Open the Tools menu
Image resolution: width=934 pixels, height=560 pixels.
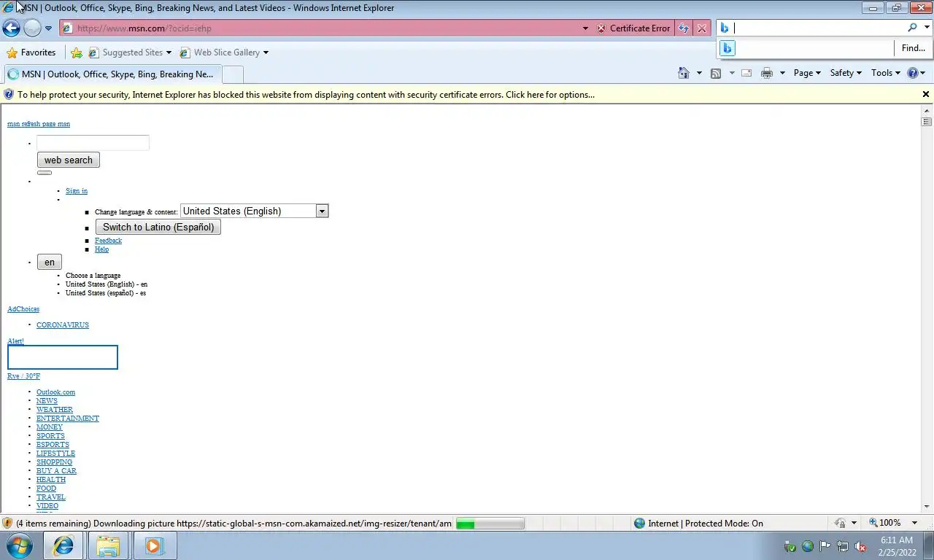point(886,73)
